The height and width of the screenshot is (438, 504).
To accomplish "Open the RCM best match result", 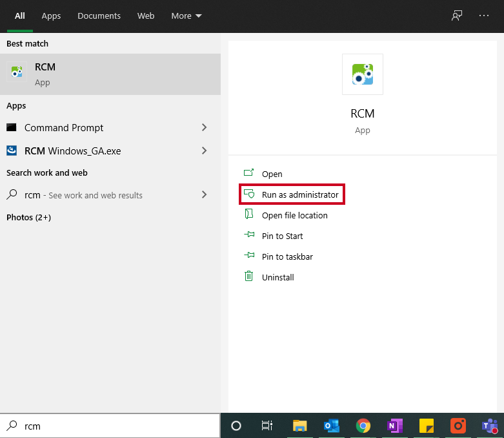I will [110, 74].
